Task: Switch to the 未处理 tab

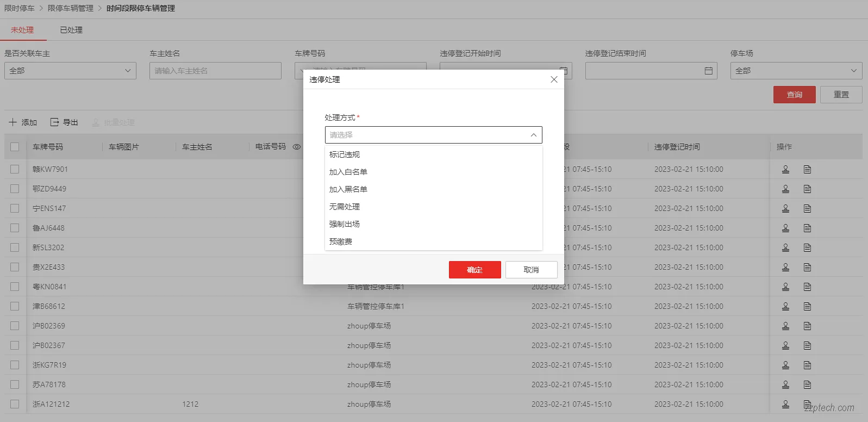Action: (22, 30)
